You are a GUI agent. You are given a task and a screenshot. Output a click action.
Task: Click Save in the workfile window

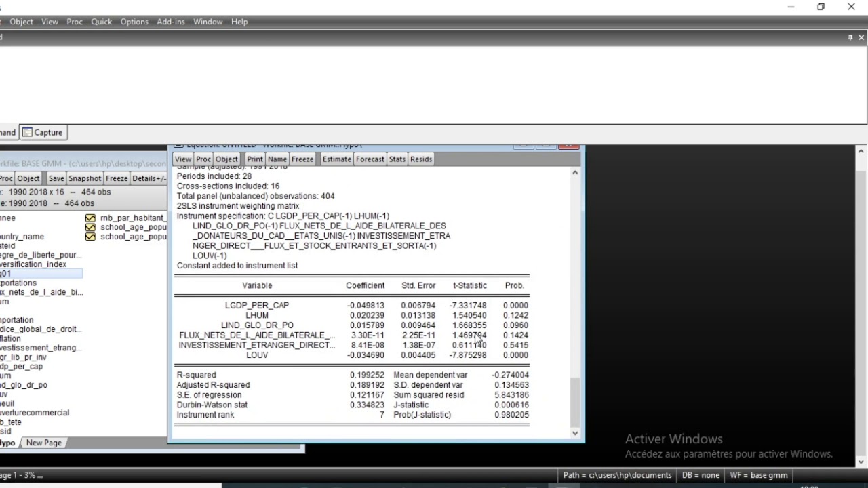pyautogui.click(x=56, y=178)
